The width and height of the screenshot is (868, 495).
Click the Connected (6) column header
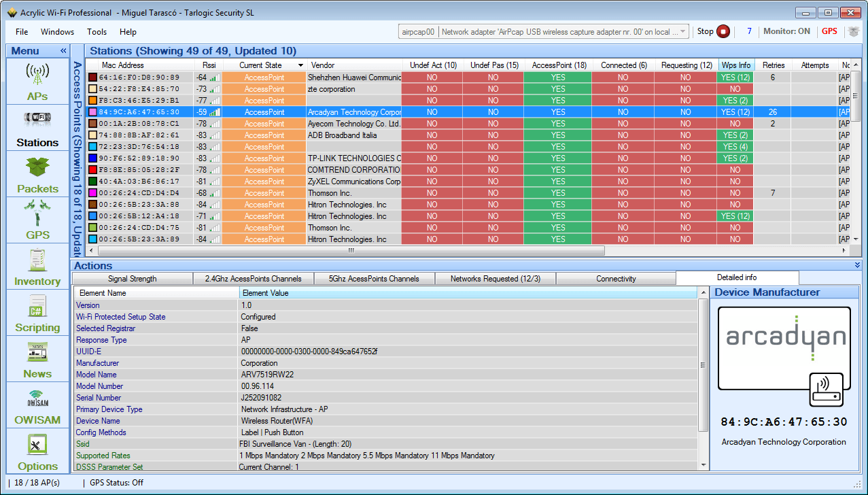click(x=623, y=65)
